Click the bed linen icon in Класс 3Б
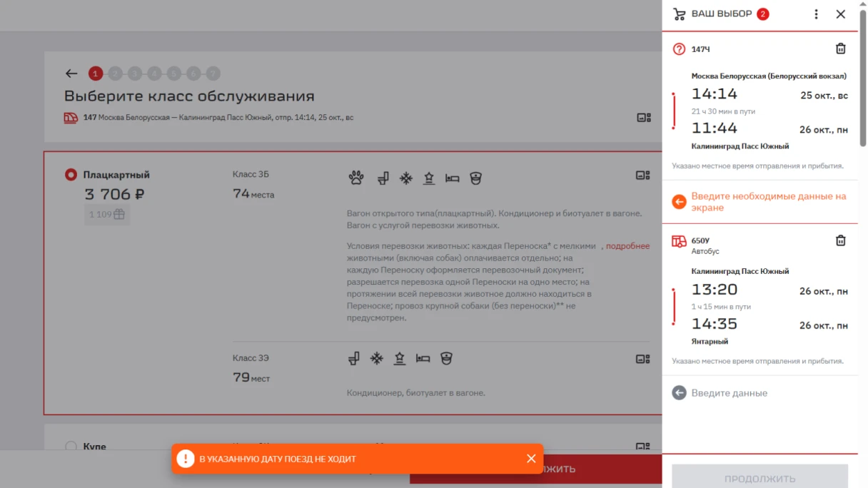Screen dimensions: 868x488 pos(452,178)
